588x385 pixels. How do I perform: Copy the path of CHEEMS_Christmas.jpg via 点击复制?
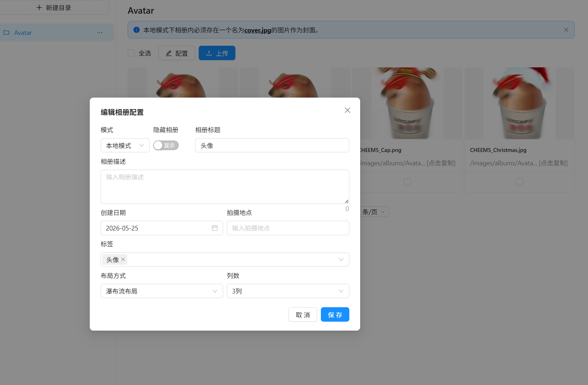point(553,163)
